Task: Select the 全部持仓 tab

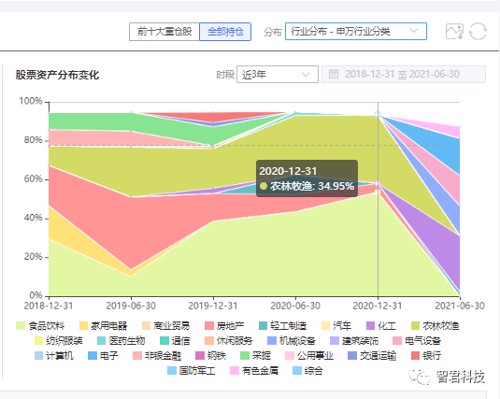Action: tap(225, 32)
